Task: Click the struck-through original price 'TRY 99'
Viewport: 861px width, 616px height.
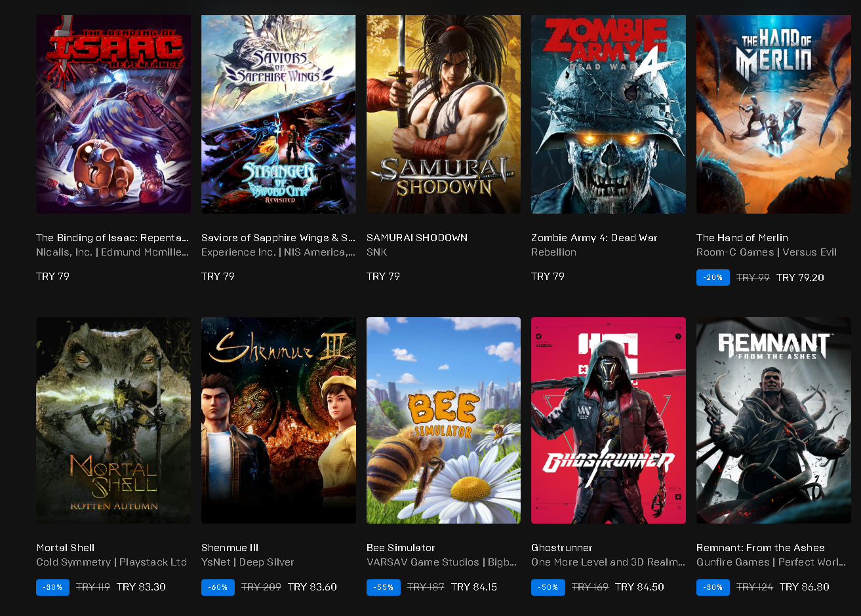Action: (753, 278)
